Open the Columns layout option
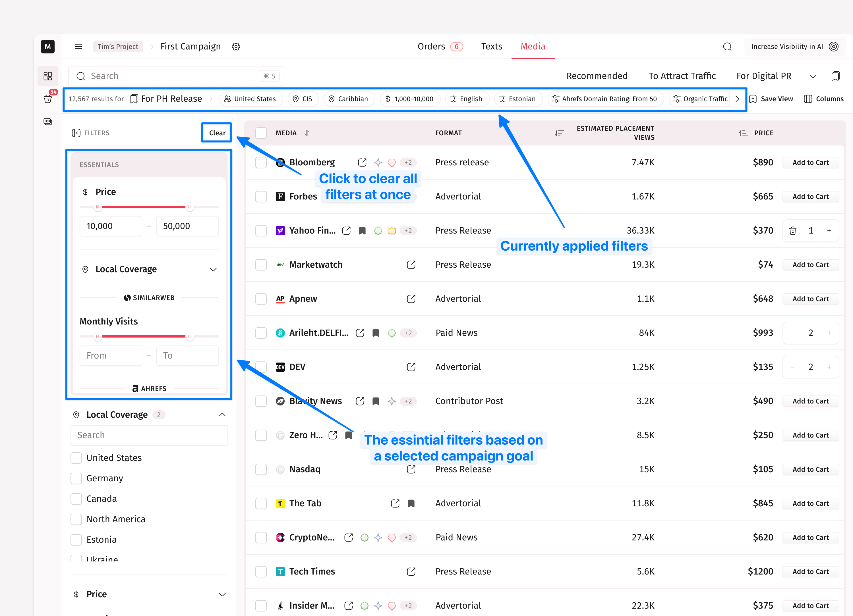Screen dimensions: 853x616 pyautogui.click(x=823, y=99)
